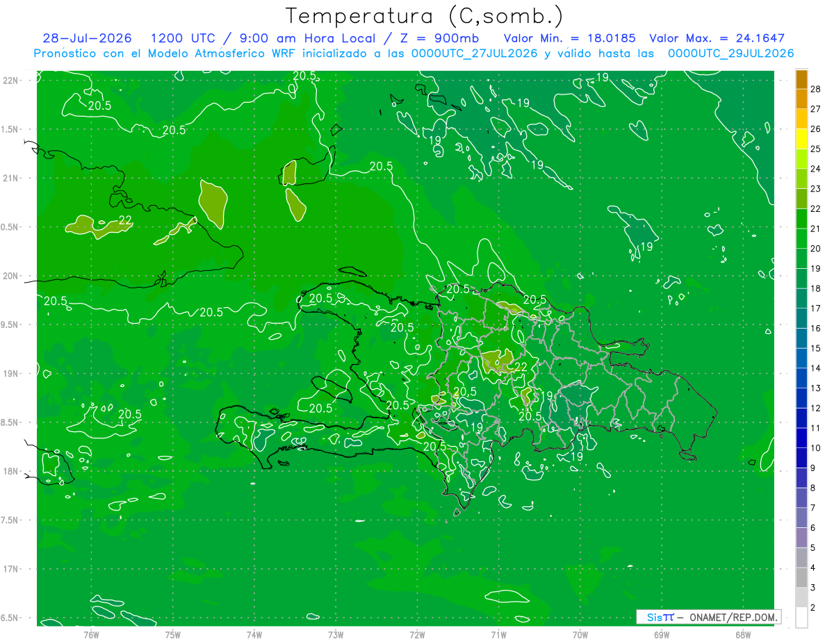Select the green legend swatch between 20 and 21

[x=801, y=239]
